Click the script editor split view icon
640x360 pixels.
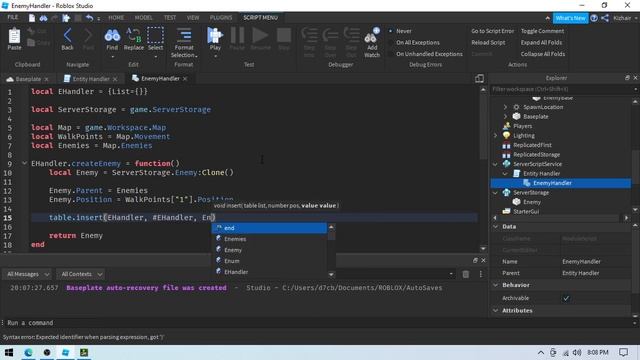pyautogui.click(x=480, y=78)
